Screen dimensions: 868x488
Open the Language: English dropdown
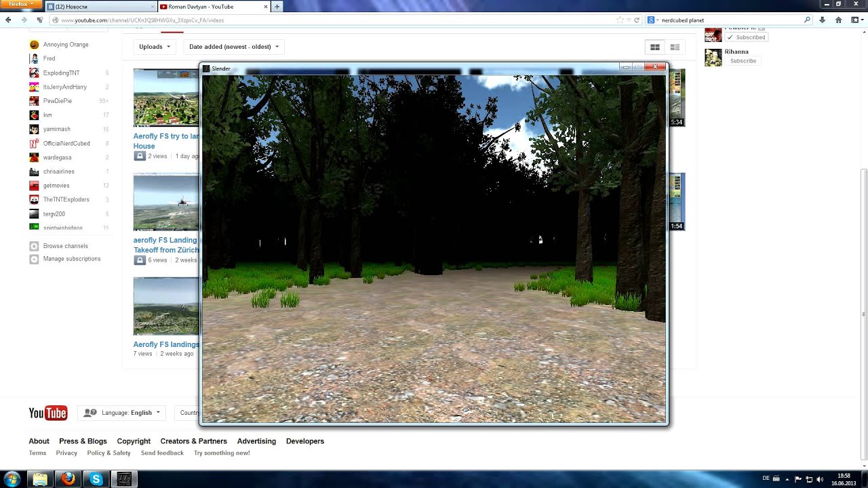pos(122,413)
